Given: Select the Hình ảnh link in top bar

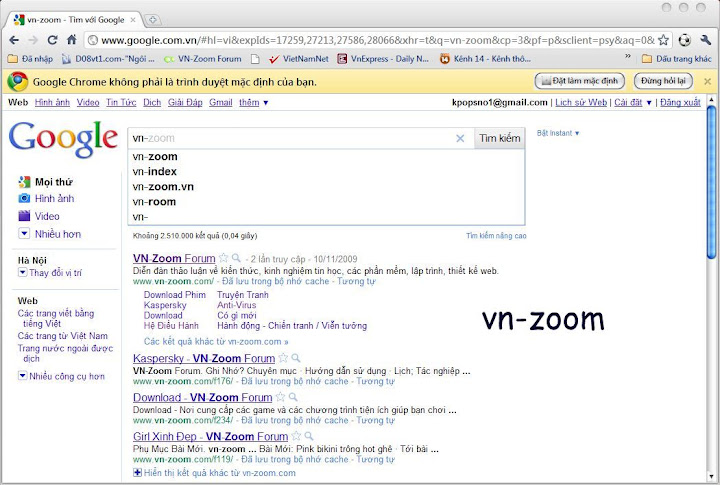Looking at the screenshot, I should [52, 102].
